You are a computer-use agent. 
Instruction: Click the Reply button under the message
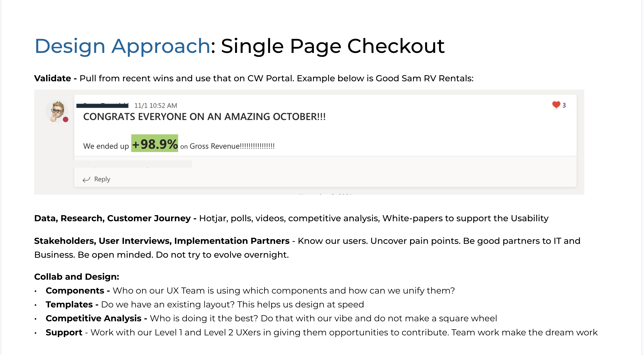97,179
